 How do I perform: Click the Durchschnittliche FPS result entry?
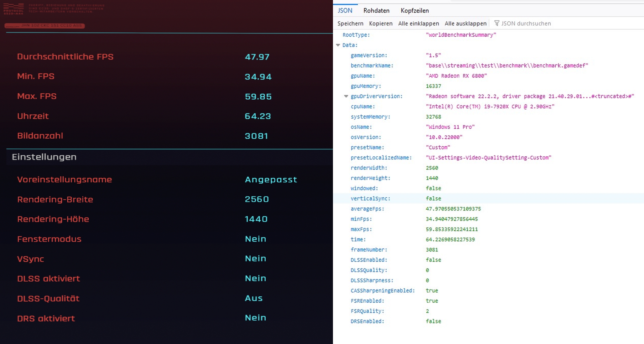[65, 57]
